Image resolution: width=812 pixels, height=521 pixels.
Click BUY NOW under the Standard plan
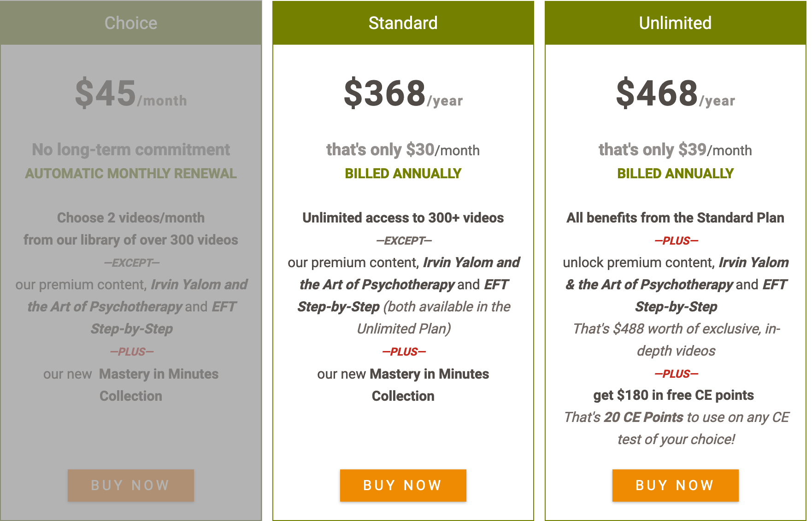click(x=403, y=486)
